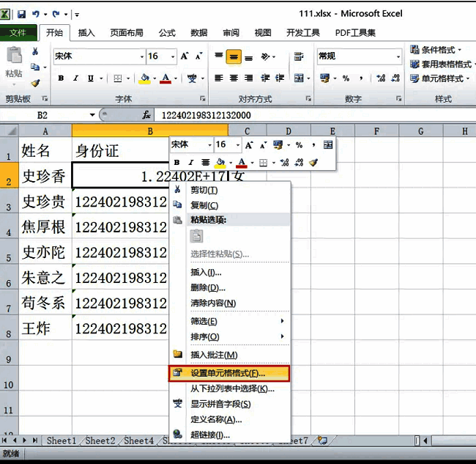Expand the ribbon font name dropdown 宋体
Image resolution: width=476 pixels, height=464 pixels.
141,56
